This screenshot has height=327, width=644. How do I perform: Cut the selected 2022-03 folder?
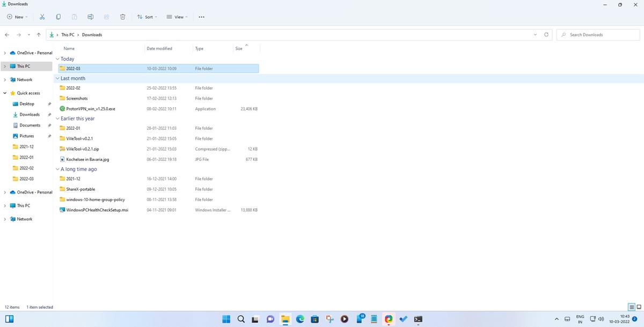click(x=42, y=17)
